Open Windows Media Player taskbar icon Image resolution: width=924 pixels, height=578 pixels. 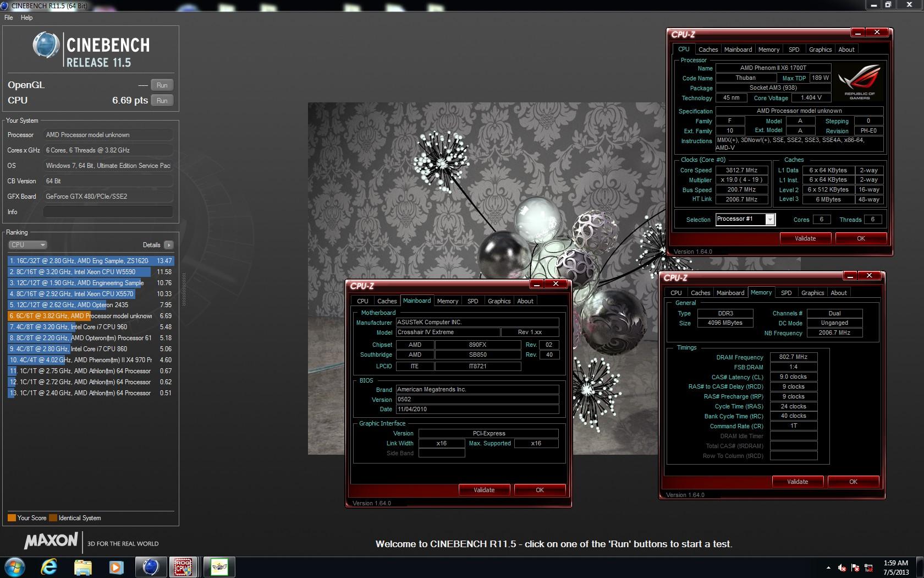click(x=116, y=566)
